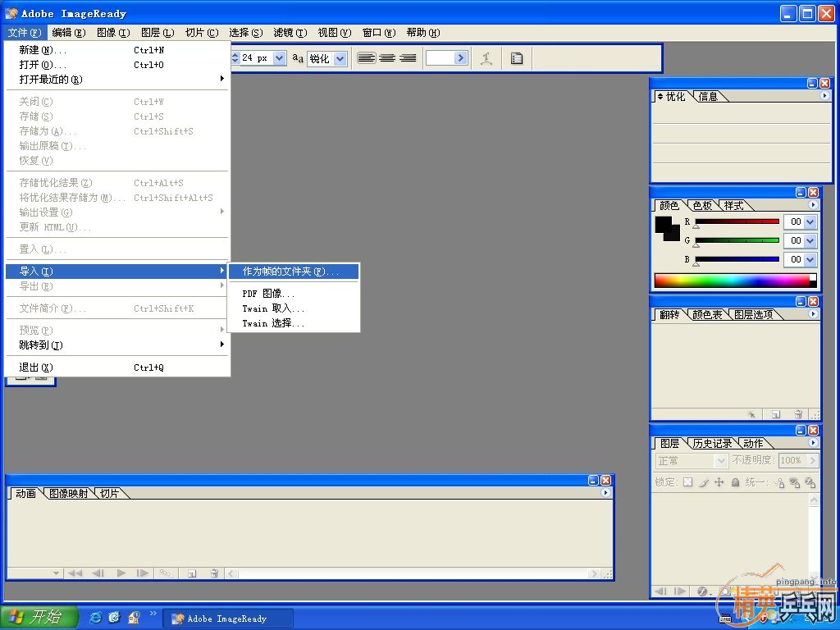840x630 pixels.
Task: Open the Animation panel flyout menu arrow
Action: pyautogui.click(x=605, y=493)
